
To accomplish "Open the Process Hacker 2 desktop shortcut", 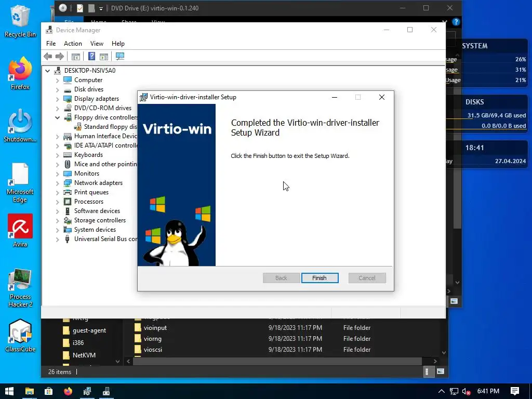I will [20, 288].
